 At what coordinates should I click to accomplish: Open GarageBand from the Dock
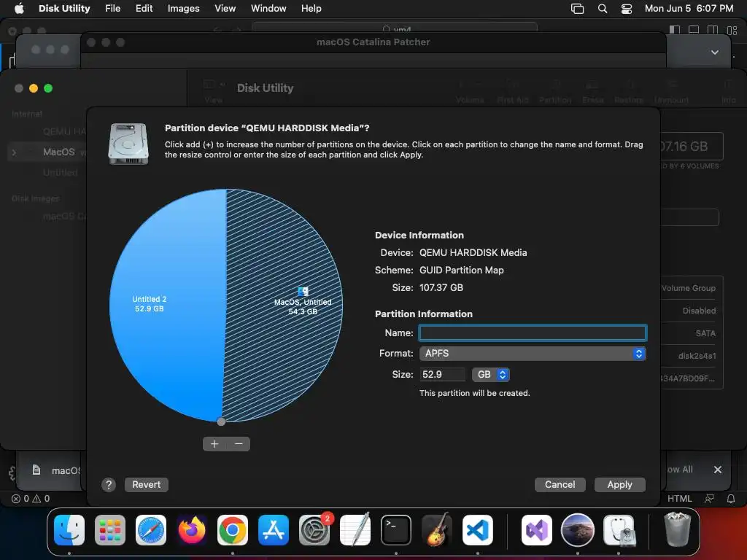tap(437, 529)
